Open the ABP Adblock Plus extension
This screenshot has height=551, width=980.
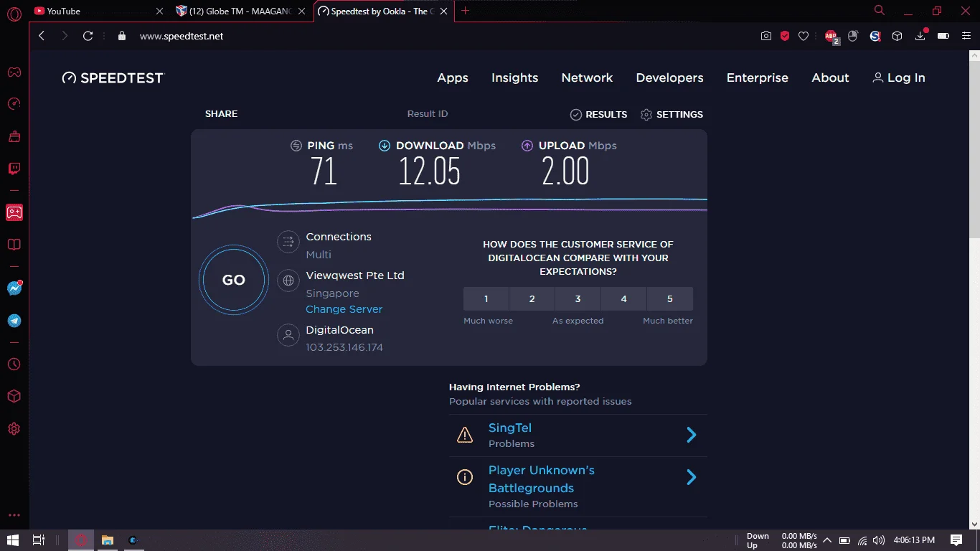tap(831, 37)
